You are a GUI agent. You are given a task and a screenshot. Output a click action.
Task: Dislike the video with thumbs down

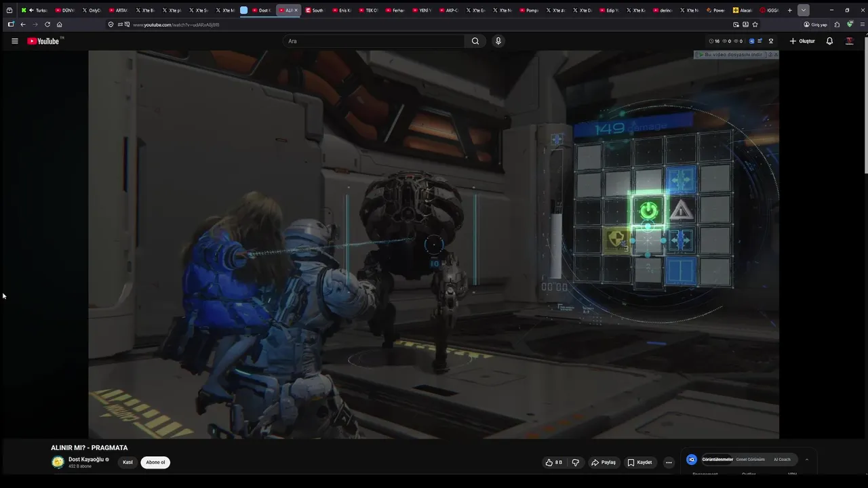click(576, 462)
